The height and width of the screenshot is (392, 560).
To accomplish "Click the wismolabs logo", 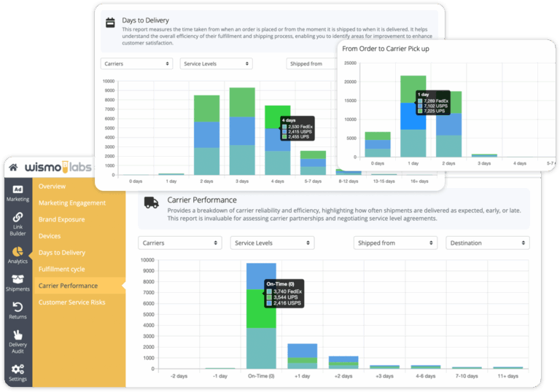I will [58, 167].
